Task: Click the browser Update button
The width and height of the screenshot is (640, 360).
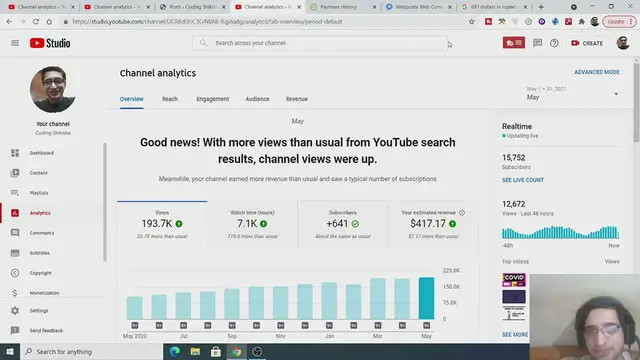Action: [x=619, y=22]
